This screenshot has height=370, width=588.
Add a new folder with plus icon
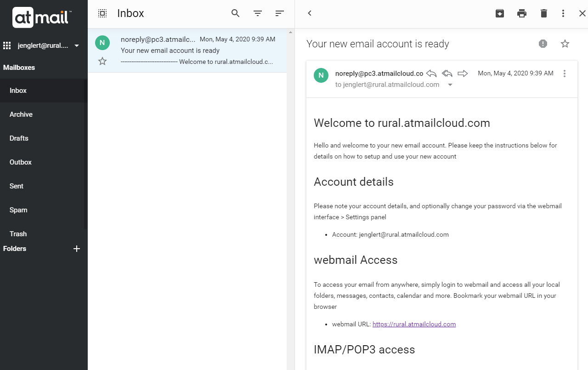(x=77, y=249)
